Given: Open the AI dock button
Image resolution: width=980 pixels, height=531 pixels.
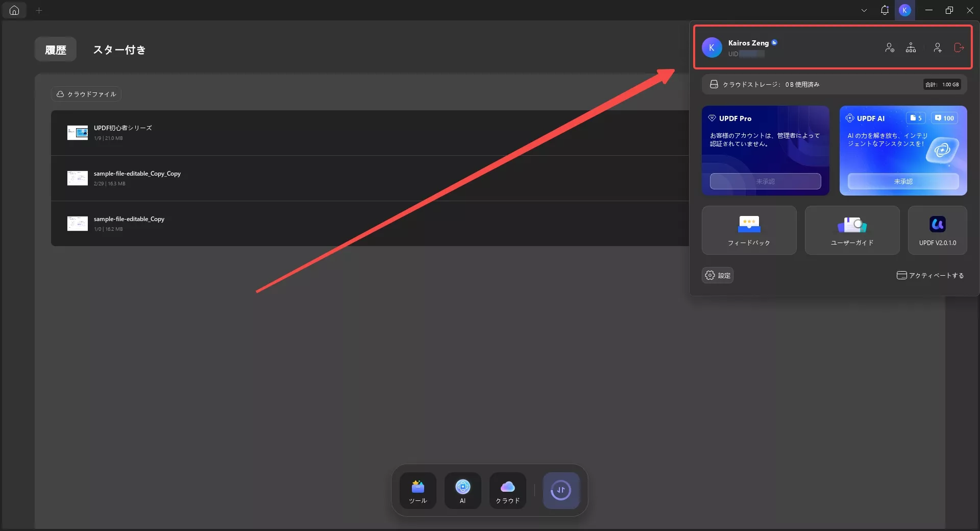Looking at the screenshot, I should point(463,491).
